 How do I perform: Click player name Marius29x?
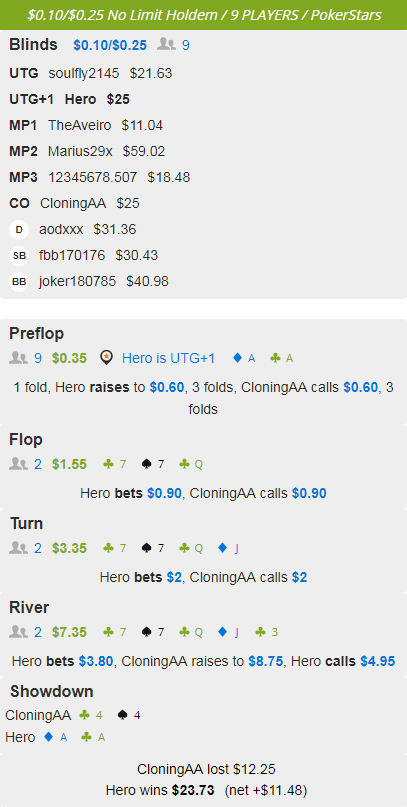[80, 151]
